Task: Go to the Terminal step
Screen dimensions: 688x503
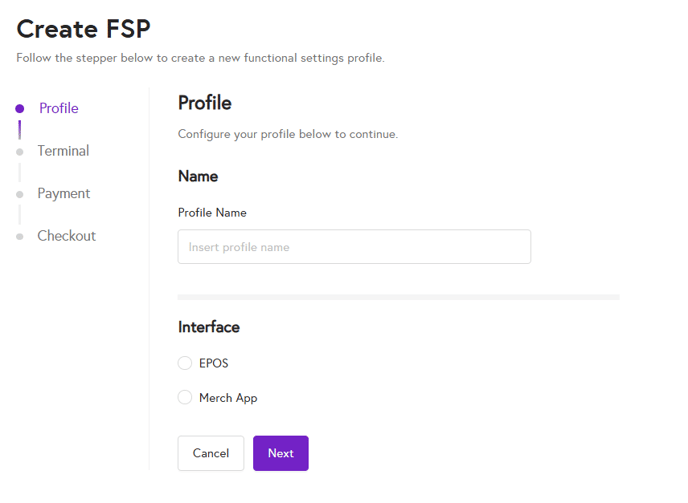Action: (x=63, y=151)
